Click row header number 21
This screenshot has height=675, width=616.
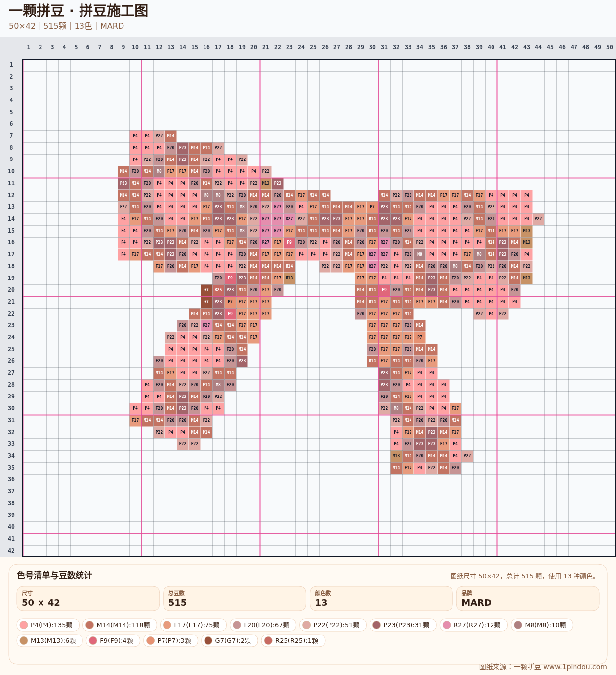click(x=11, y=302)
